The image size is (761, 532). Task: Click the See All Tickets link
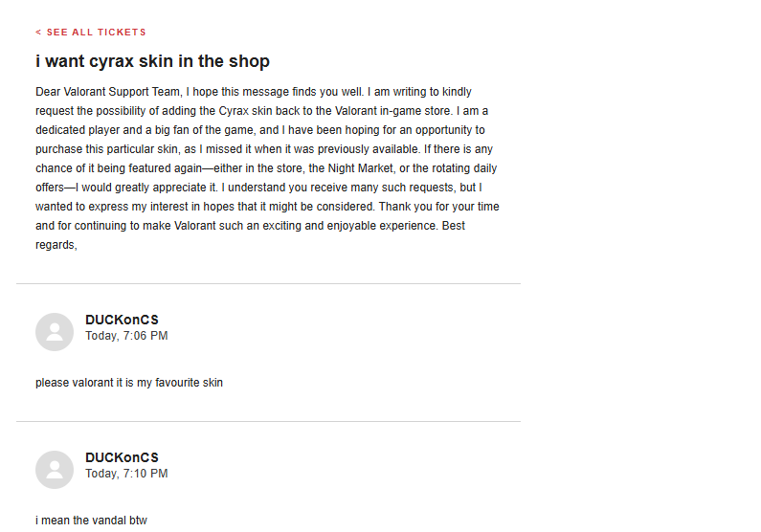[96, 33]
